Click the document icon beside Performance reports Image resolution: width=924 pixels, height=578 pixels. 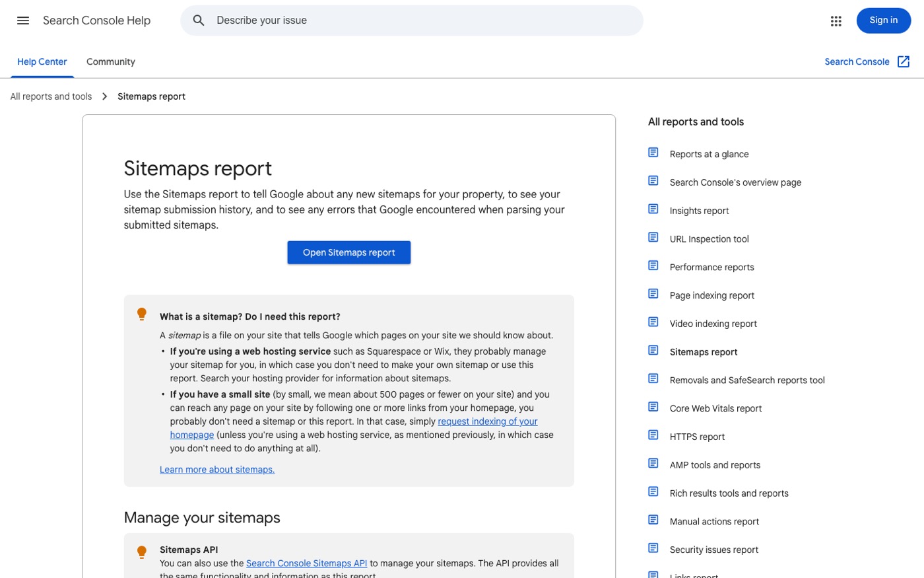coord(653,266)
